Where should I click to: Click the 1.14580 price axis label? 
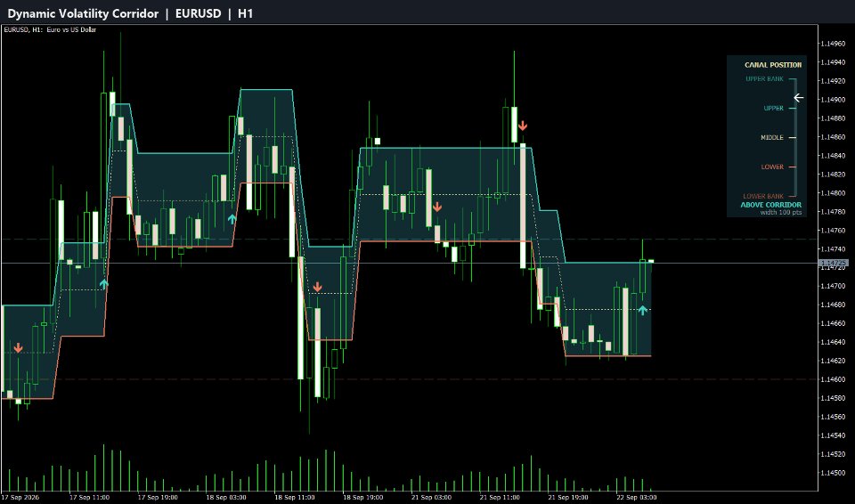[x=832, y=398]
